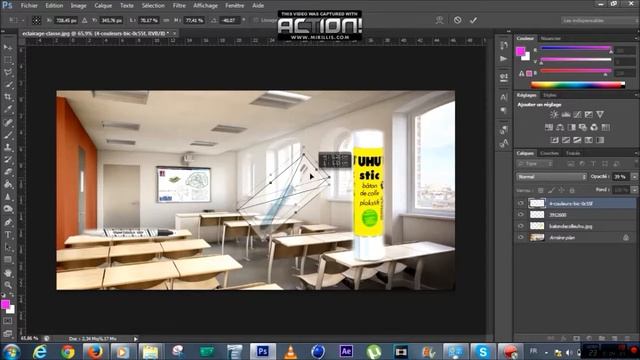The width and height of the screenshot is (640, 360).
Task: Add a Curves adjustment
Action: point(577,115)
